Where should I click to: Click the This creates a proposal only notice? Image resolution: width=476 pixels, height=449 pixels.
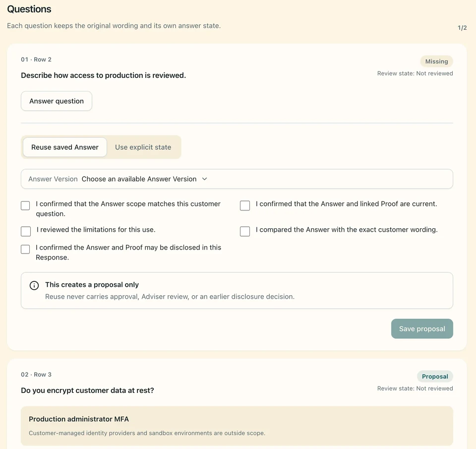click(x=237, y=290)
